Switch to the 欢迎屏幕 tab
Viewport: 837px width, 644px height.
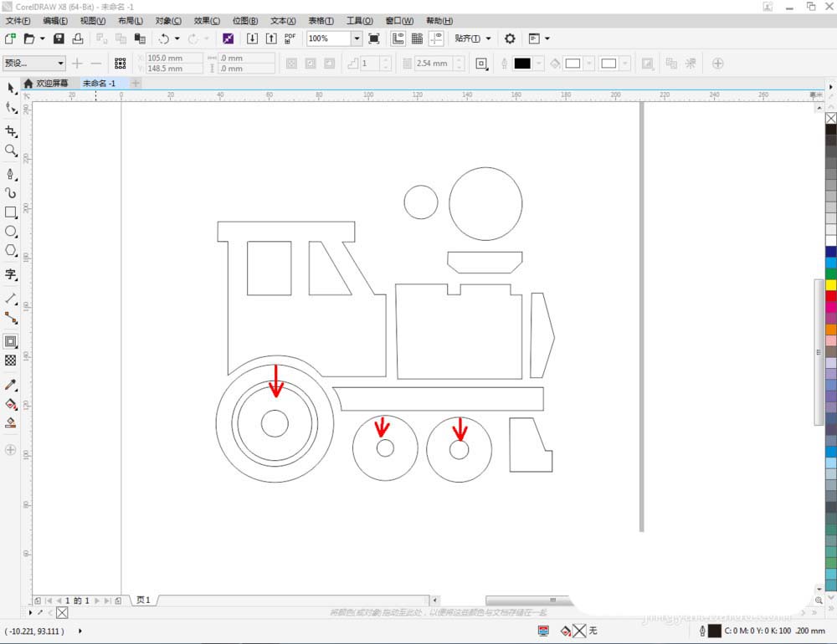click(x=46, y=84)
